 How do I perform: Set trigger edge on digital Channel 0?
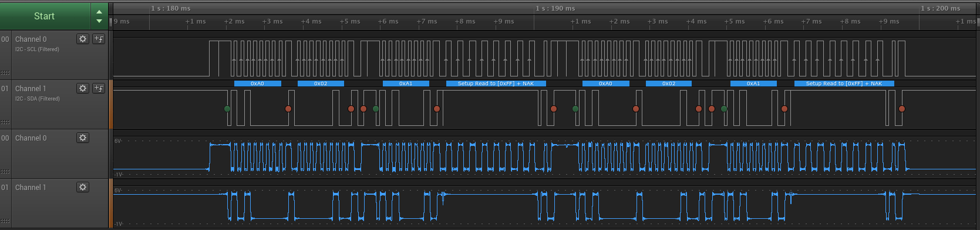(x=99, y=39)
